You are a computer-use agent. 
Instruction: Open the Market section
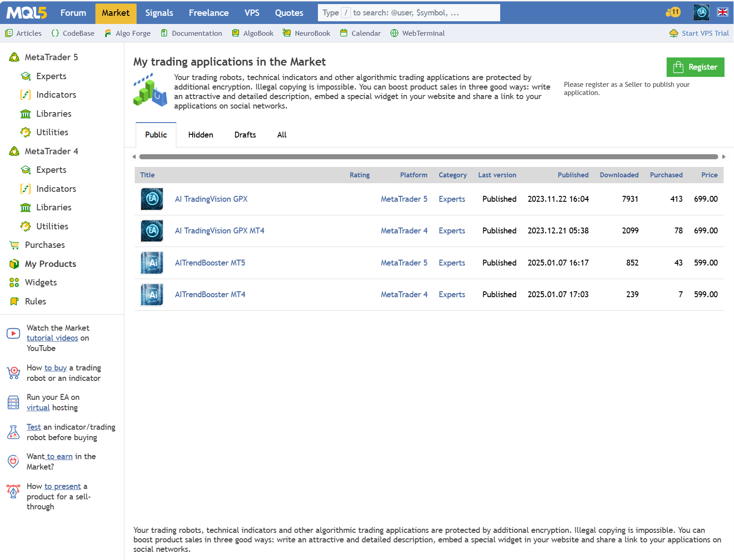(116, 13)
